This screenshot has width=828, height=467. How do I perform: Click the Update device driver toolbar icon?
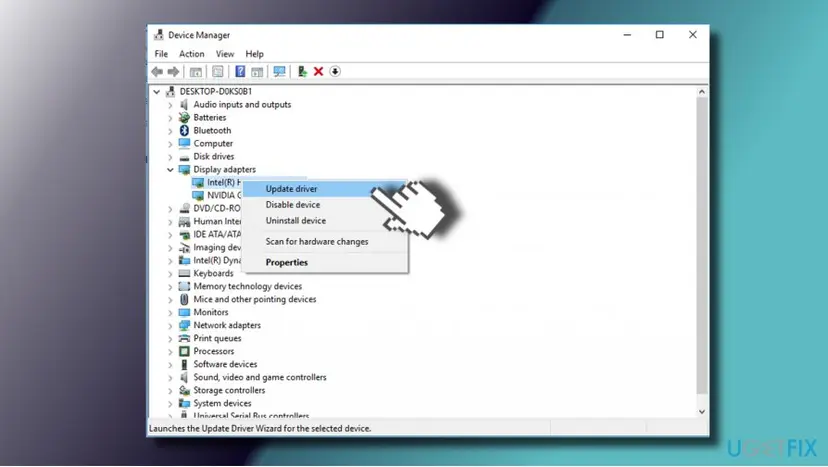pyautogui.click(x=302, y=71)
